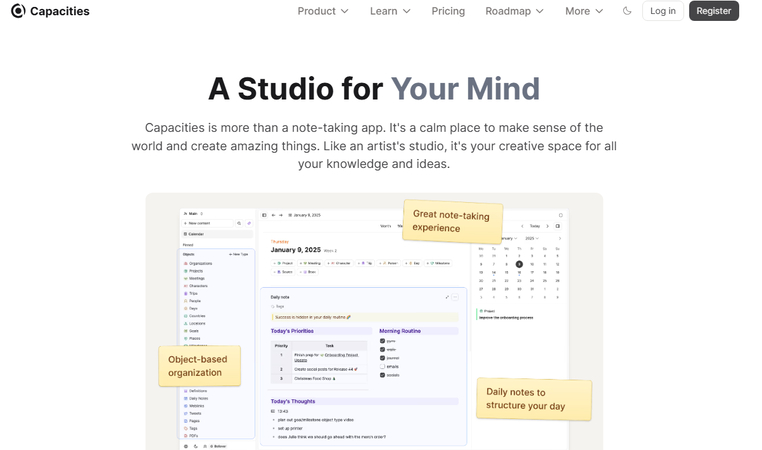Open the Pricing page from the navigation
This screenshot has height=450, width=762.
click(x=448, y=11)
